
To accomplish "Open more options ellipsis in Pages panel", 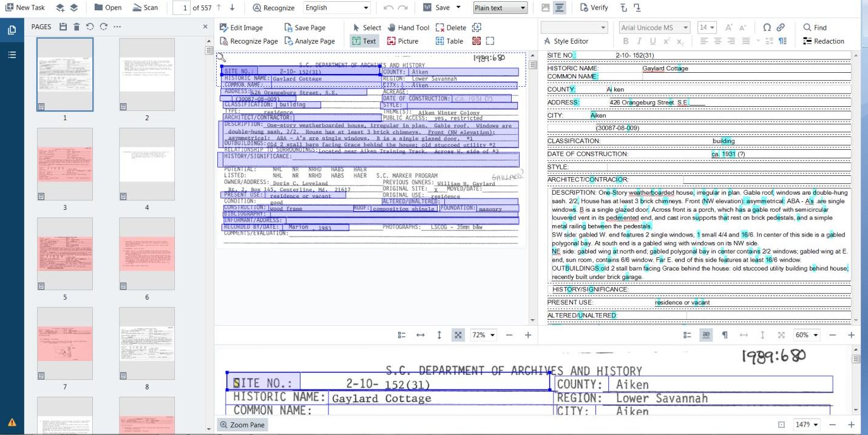I will point(117,27).
